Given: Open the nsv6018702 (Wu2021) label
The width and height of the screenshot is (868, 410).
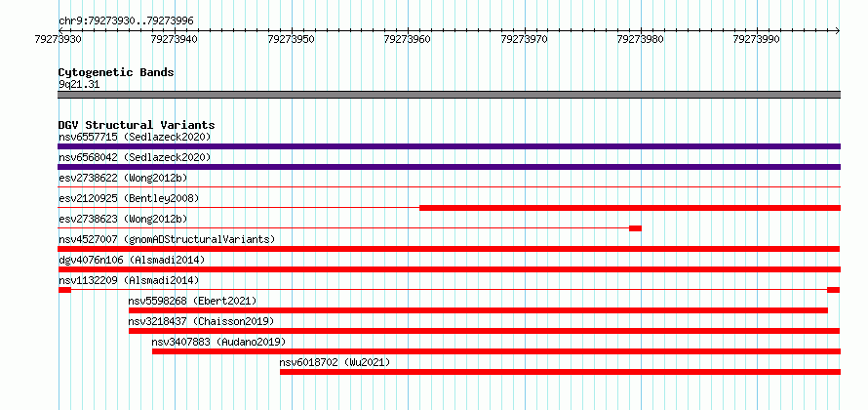Looking at the screenshot, I should pos(335,362).
